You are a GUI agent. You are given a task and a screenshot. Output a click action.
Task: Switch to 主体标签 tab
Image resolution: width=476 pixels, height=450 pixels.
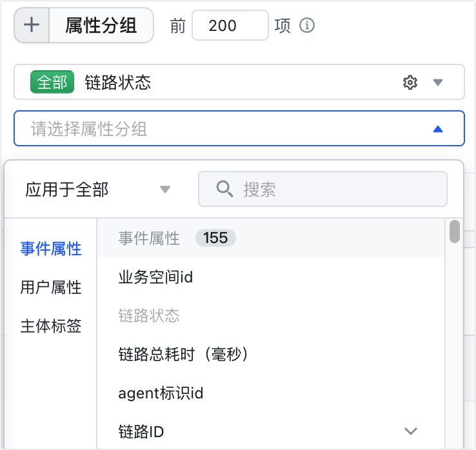(51, 326)
